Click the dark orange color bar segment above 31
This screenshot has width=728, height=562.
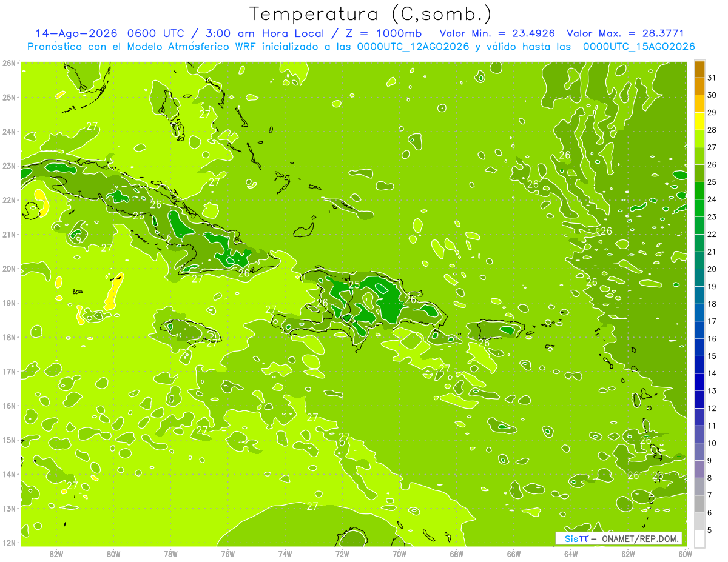pyautogui.click(x=699, y=70)
